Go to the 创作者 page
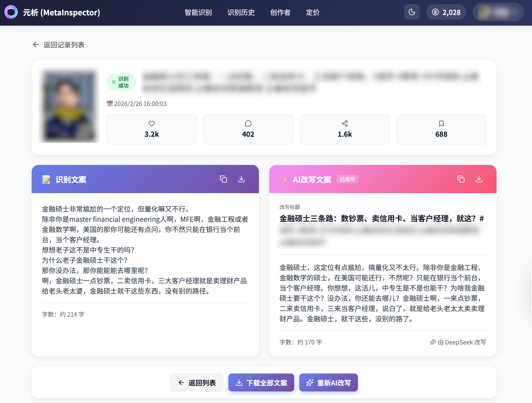 pos(280,12)
